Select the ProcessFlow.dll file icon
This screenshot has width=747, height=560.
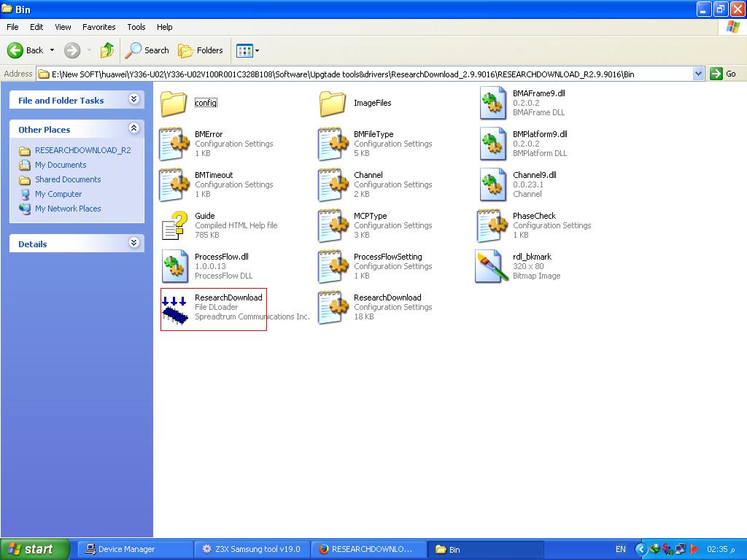(x=174, y=266)
